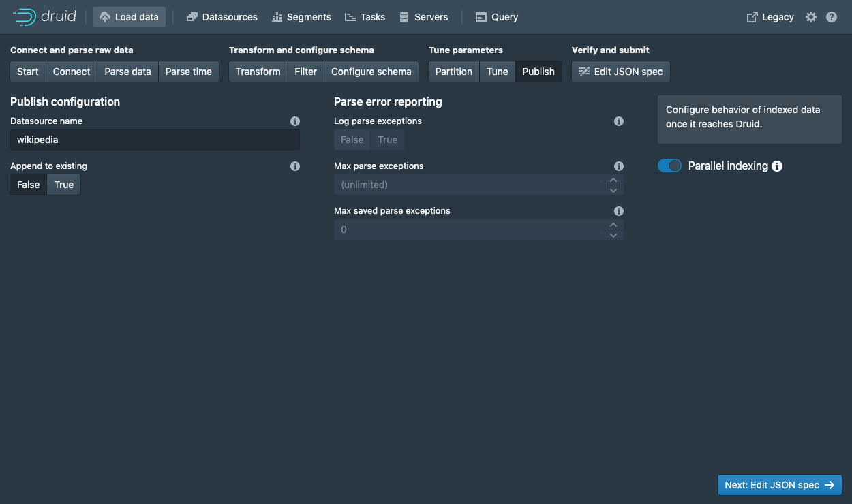Viewport: 852px width, 504px height.
Task: Toggle the Parallel indexing switch
Action: tap(669, 166)
